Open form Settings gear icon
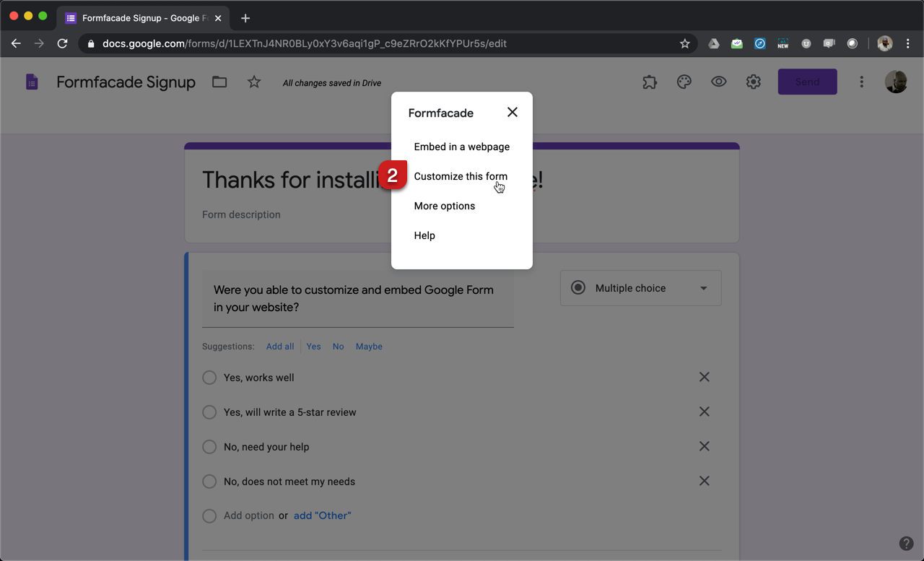 [753, 82]
